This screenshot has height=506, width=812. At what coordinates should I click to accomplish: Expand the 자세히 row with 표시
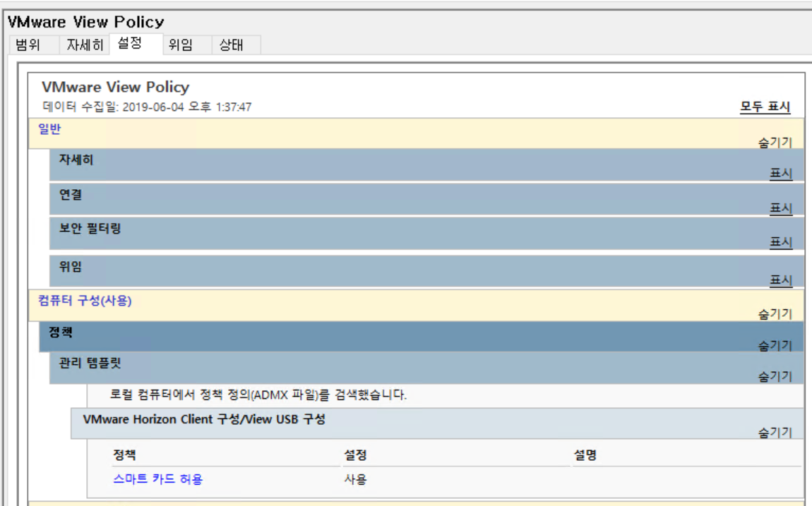tap(781, 174)
